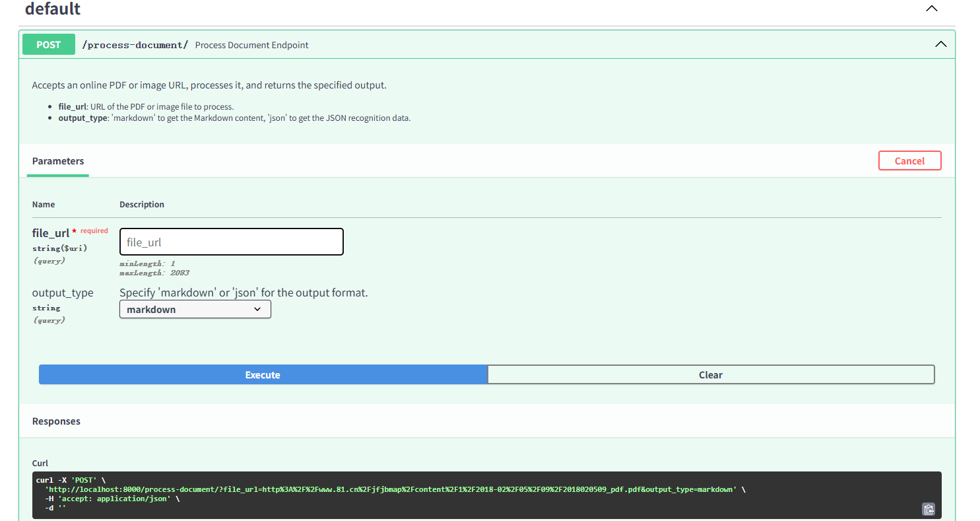This screenshot has width=980, height=521.
Task: Click the 'accept: application/json' header line
Action: pyautogui.click(x=112, y=499)
